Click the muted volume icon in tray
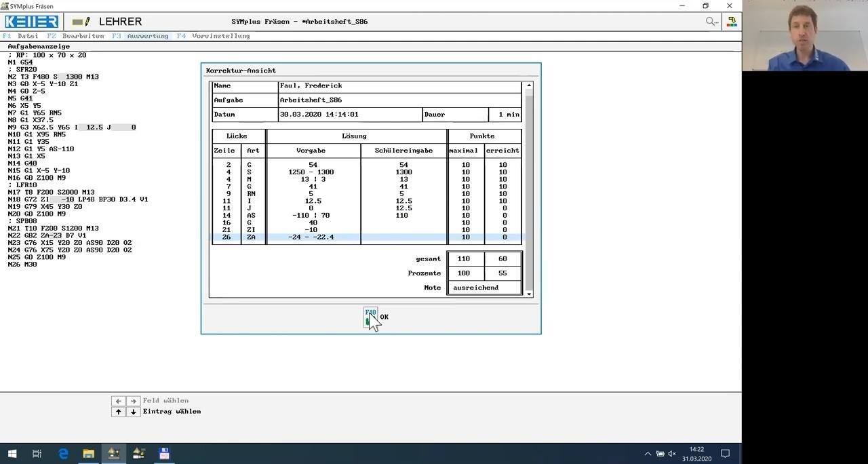 point(672,454)
